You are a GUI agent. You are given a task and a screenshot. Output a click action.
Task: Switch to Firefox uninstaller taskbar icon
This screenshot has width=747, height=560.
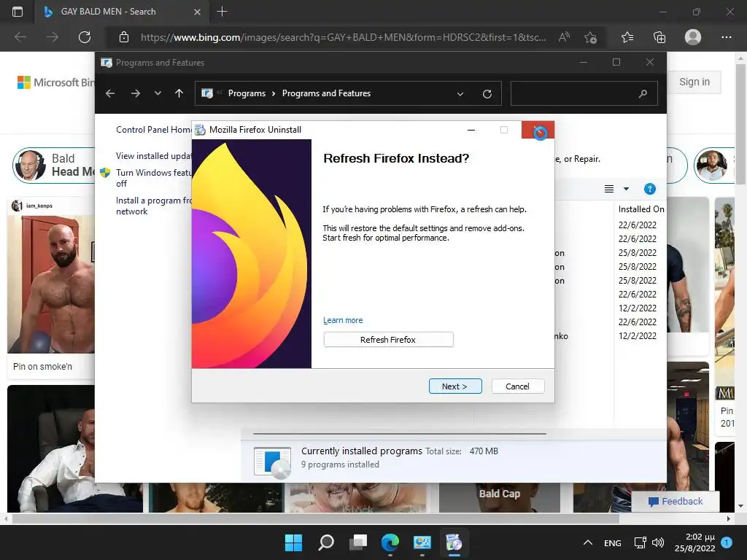(x=454, y=542)
